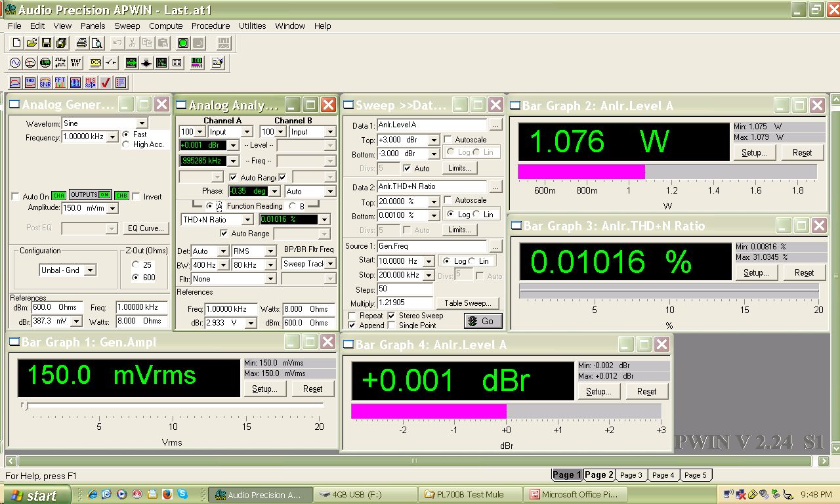Expand the Det Auto dropdown

point(222,251)
